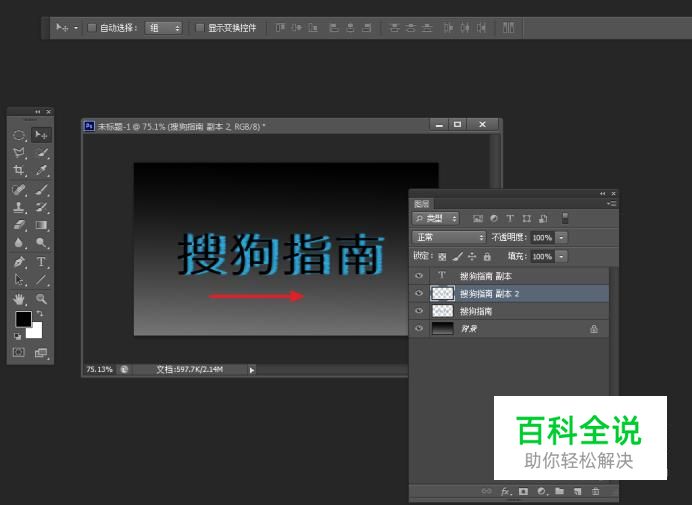
Task: Select the Eraser tool
Action: tap(19, 225)
